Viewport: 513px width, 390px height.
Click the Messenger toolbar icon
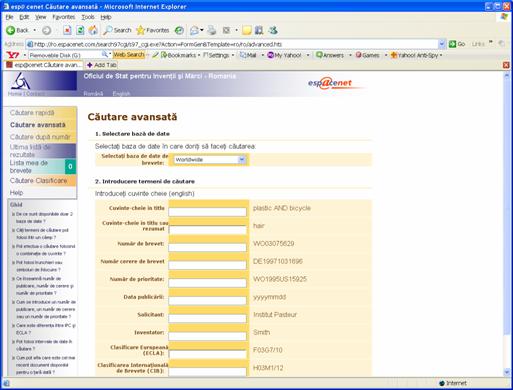(x=273, y=30)
